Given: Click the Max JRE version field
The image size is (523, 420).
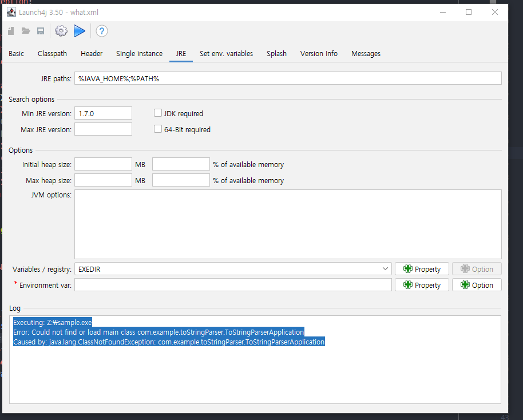Looking at the screenshot, I should 103,129.
